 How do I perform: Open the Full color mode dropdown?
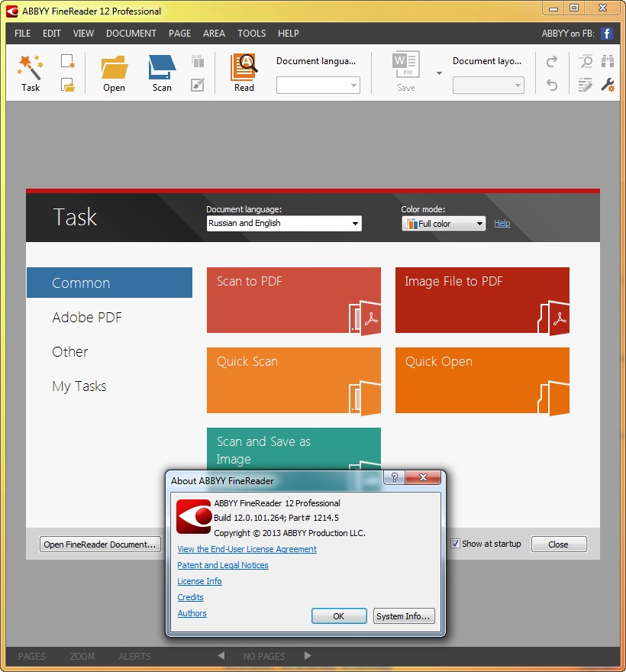coord(444,223)
